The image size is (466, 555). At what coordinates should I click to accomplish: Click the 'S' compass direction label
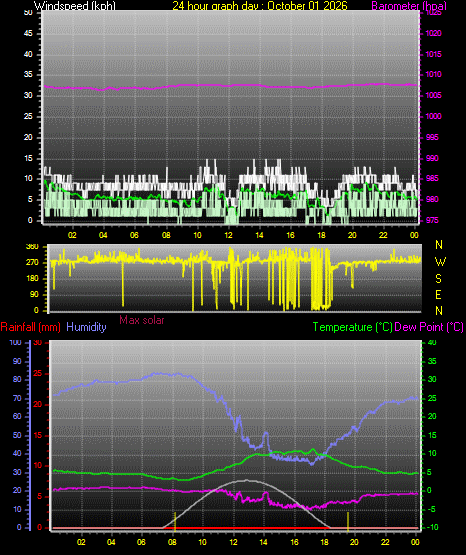coord(438,279)
